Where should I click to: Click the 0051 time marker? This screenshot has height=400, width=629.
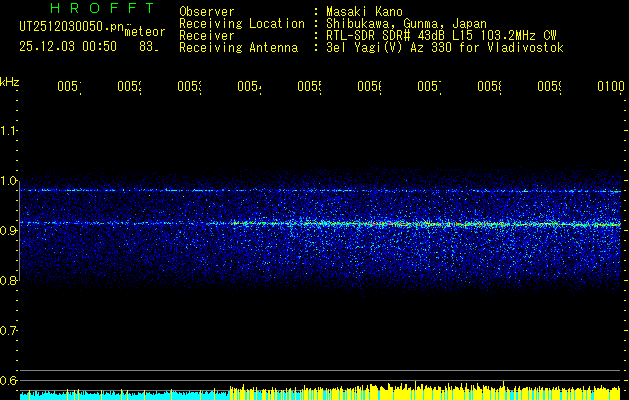(69, 86)
